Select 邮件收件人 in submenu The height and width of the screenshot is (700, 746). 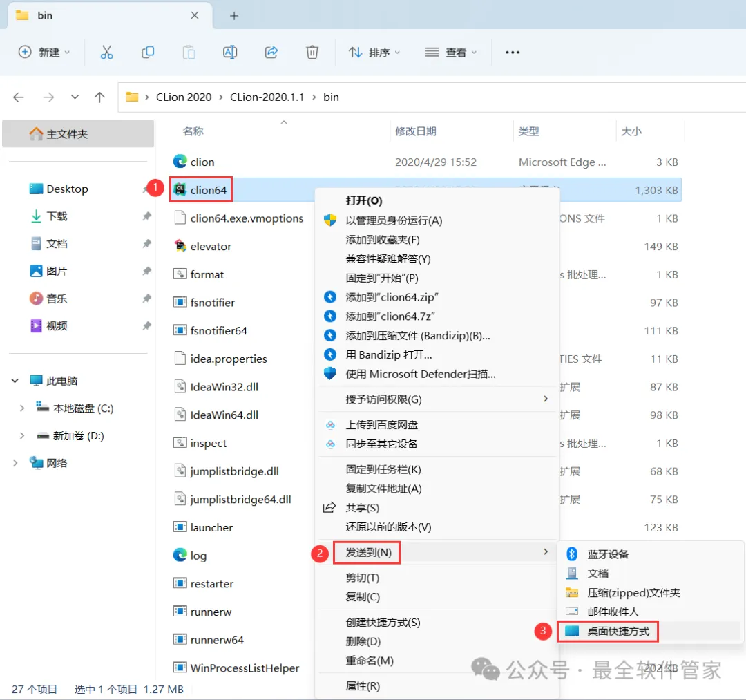[613, 612]
